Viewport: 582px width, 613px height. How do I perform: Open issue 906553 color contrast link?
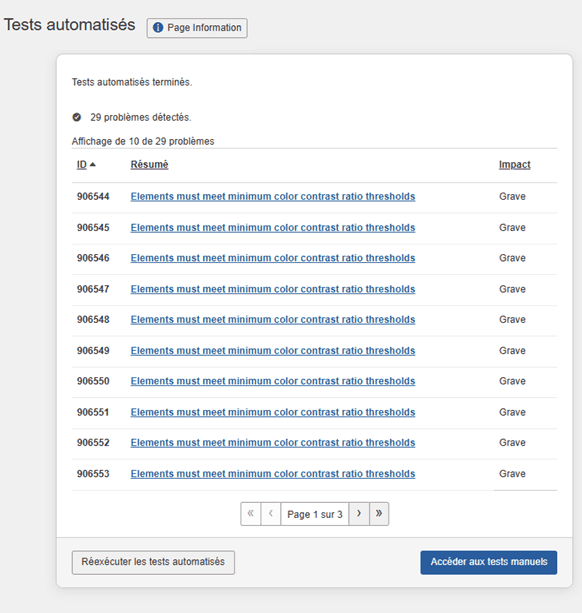click(x=273, y=473)
